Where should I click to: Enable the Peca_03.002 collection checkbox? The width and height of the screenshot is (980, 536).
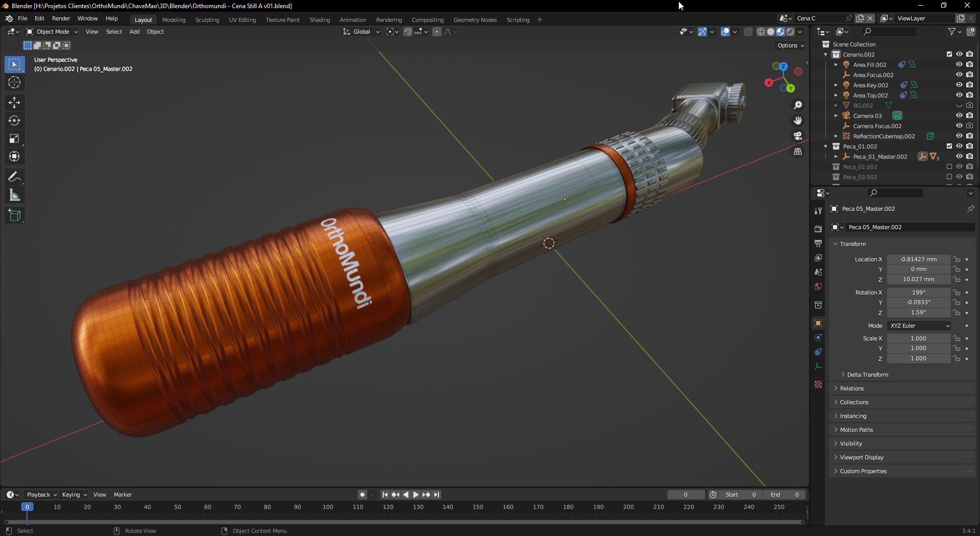tap(949, 177)
